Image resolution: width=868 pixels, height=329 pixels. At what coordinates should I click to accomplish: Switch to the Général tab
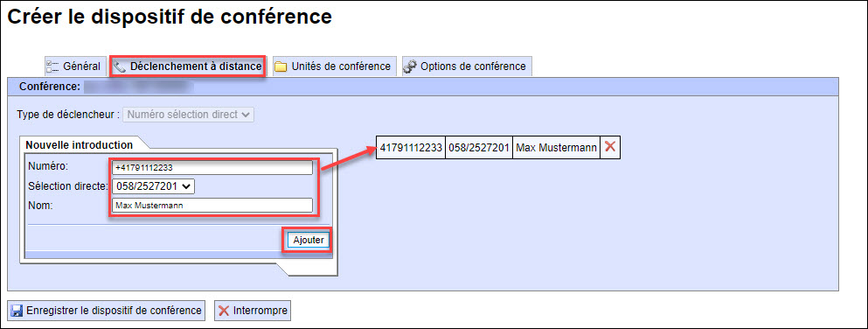click(x=74, y=66)
